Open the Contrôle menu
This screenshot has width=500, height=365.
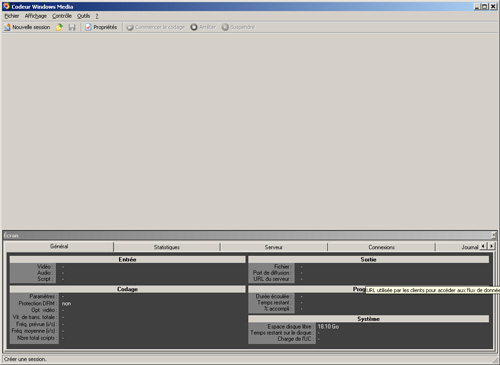coord(62,16)
